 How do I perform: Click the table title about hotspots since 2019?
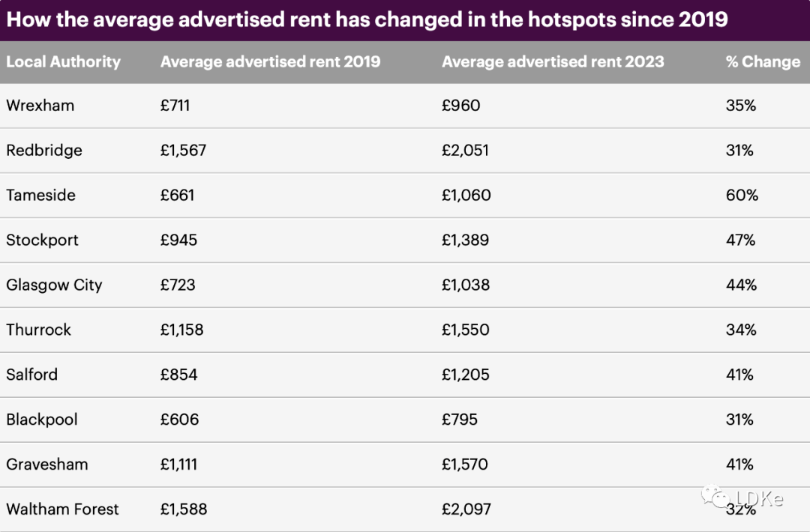pos(367,19)
